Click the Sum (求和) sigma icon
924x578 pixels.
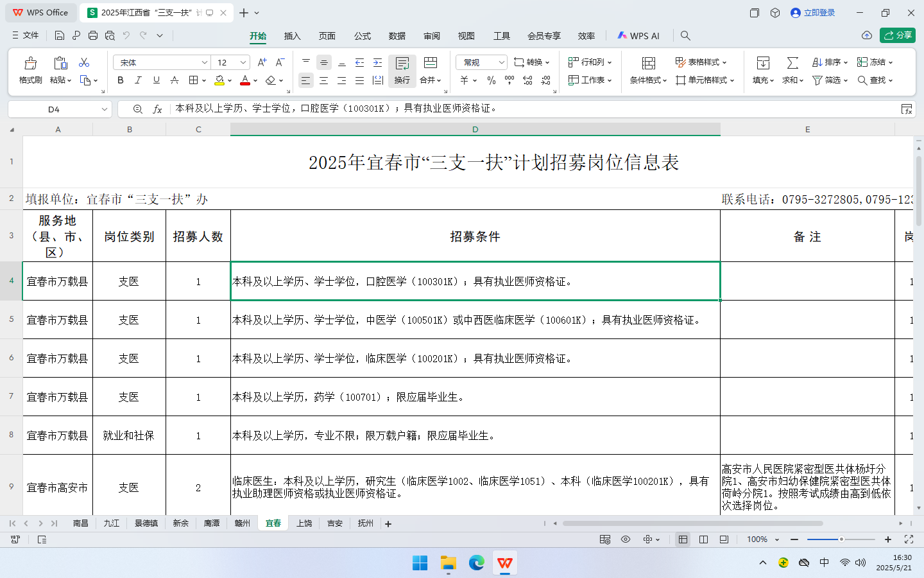[x=793, y=63]
